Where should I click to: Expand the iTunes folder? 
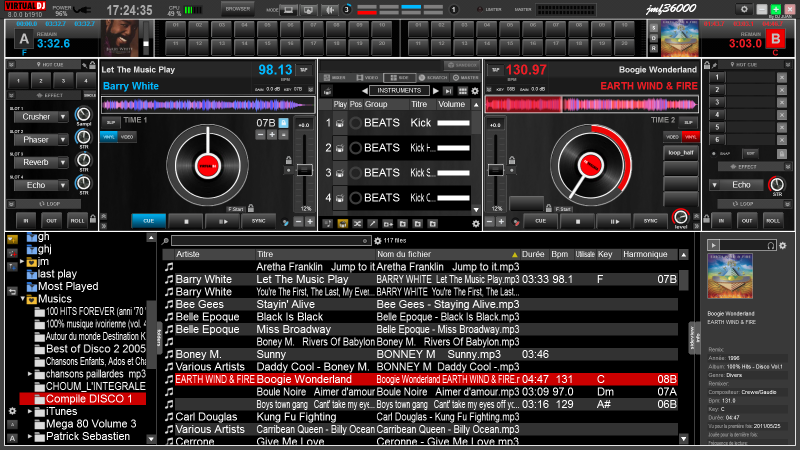[30, 411]
